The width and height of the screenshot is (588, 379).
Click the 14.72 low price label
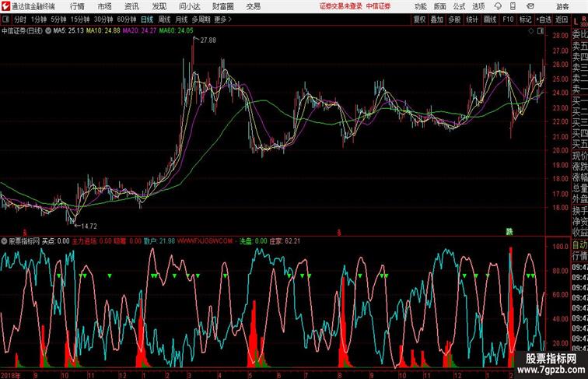tap(89, 226)
